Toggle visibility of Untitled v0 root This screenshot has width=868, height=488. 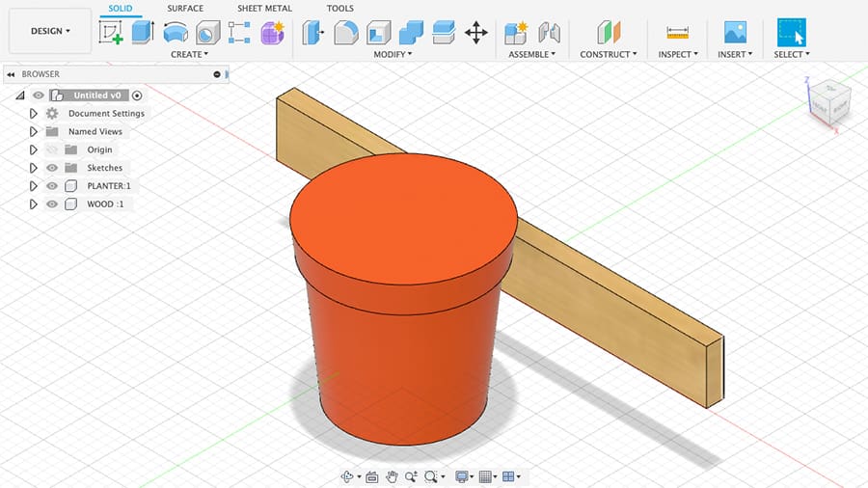39,95
